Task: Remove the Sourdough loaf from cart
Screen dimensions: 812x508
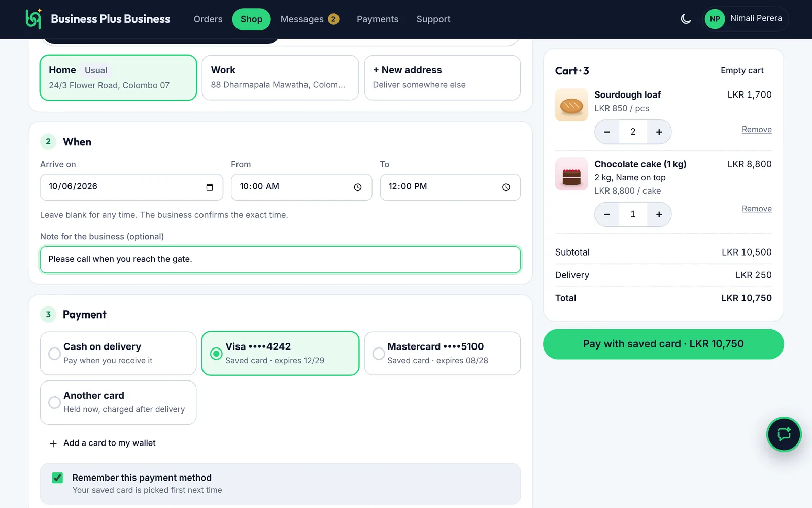Action: (757, 130)
